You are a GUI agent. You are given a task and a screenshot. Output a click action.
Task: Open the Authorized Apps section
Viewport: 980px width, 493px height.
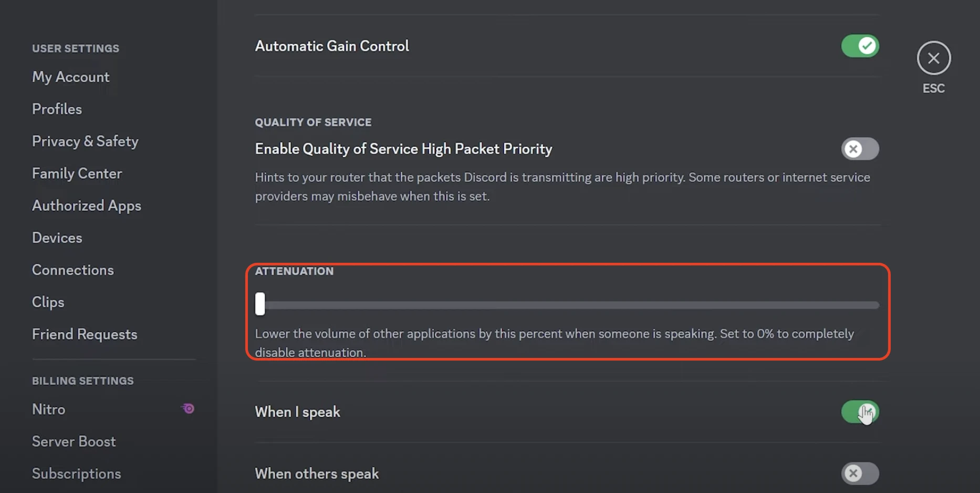coord(87,206)
